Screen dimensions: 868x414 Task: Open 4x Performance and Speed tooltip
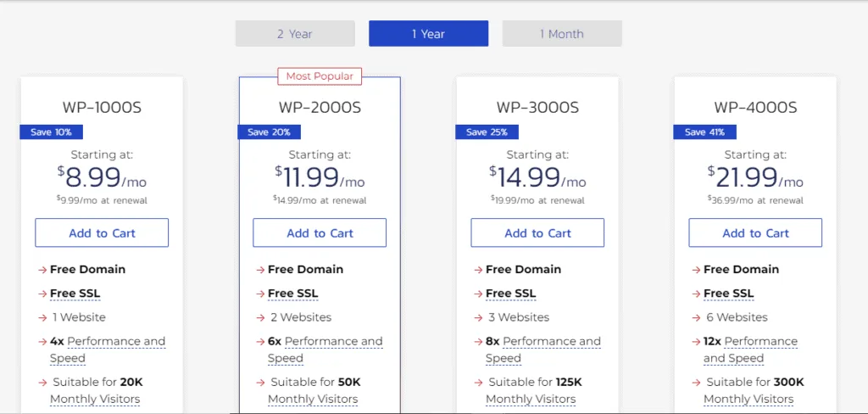[108, 350]
